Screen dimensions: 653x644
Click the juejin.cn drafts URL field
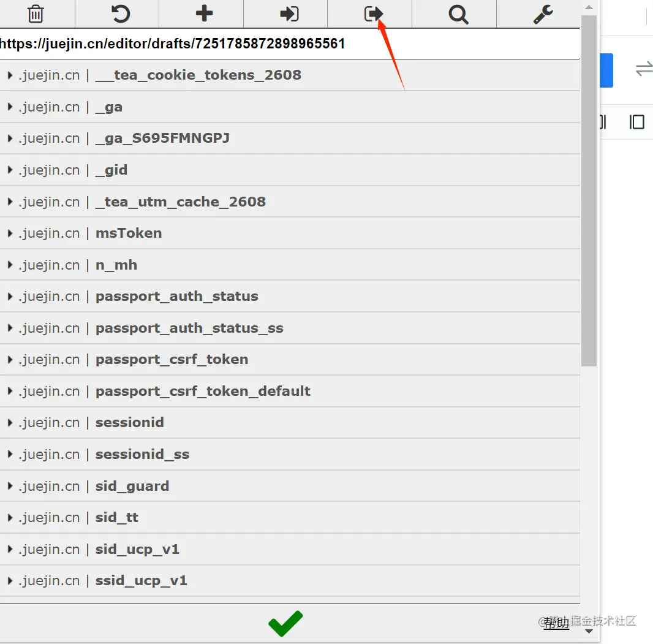290,44
